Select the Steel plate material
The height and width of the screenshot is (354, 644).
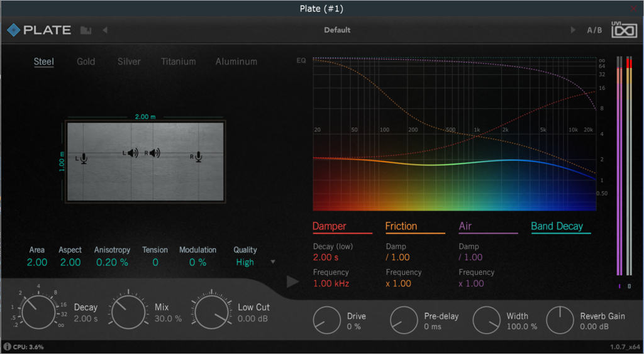coord(43,62)
